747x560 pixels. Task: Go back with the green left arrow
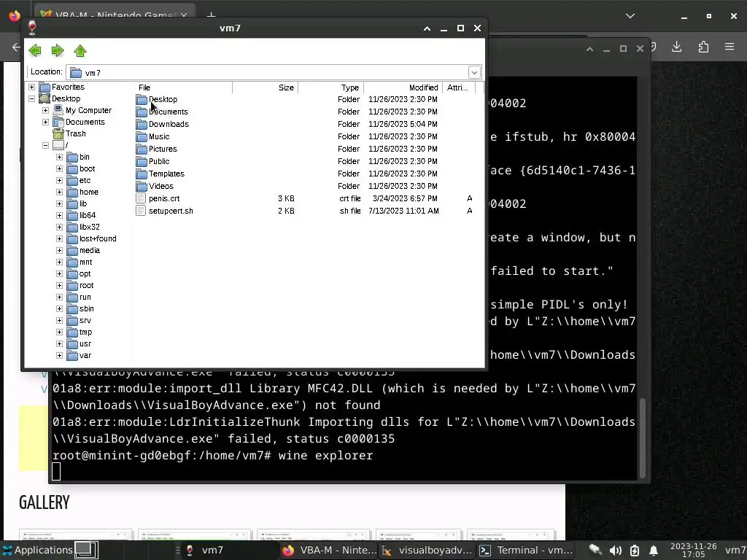[35, 50]
